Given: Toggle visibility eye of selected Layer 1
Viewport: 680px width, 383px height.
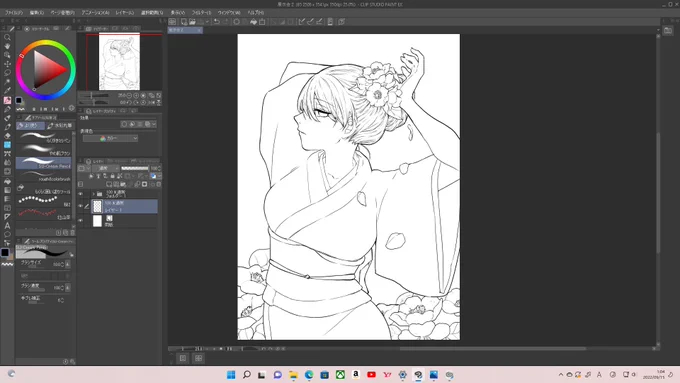Looking at the screenshot, I should point(81,206).
